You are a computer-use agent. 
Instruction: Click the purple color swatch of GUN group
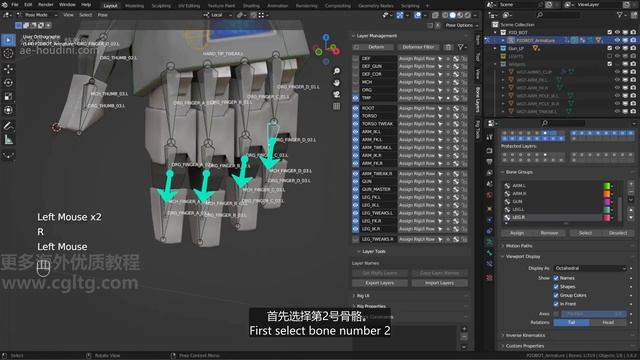point(607,202)
